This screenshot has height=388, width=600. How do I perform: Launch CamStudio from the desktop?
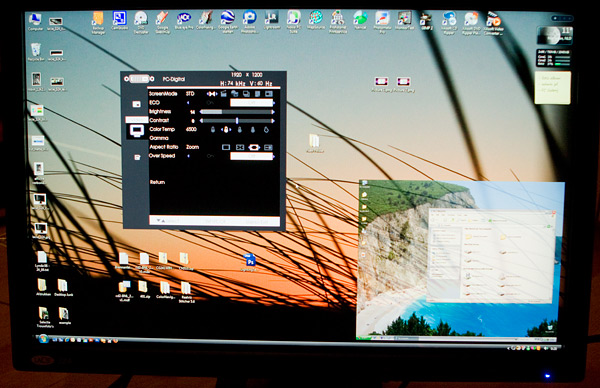[x=119, y=21]
